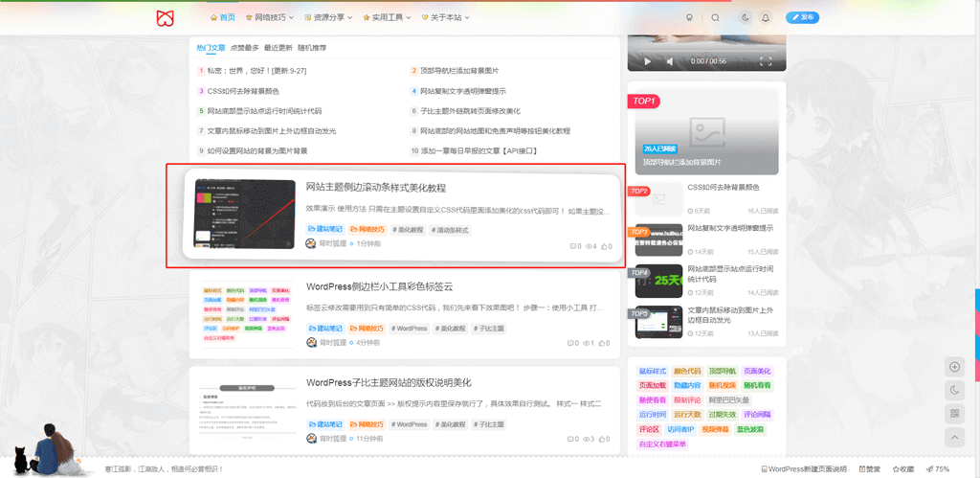Toggle dark mode moon icon in header
The image size is (980, 478).
(x=746, y=17)
